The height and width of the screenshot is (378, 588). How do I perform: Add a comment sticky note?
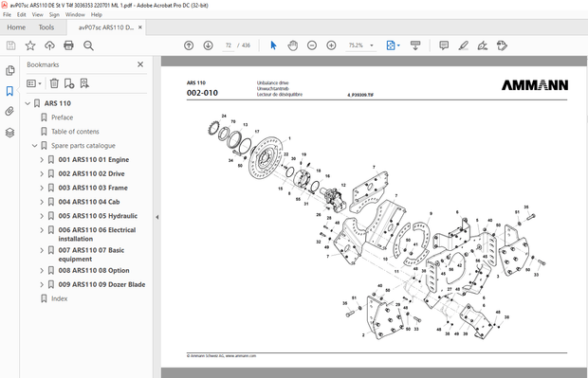click(x=444, y=45)
